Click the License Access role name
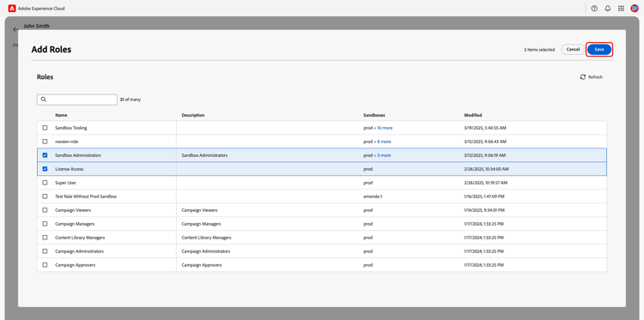The height and width of the screenshot is (320, 644). click(70, 169)
